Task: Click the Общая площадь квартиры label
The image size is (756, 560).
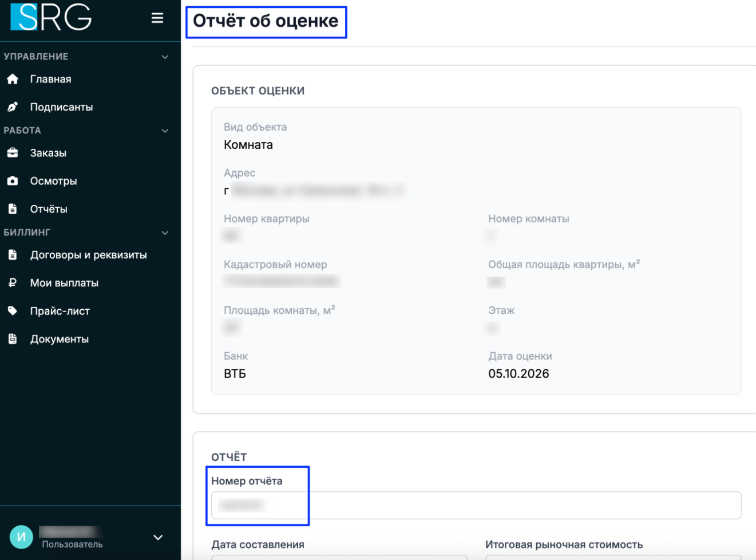Action: coord(564,265)
